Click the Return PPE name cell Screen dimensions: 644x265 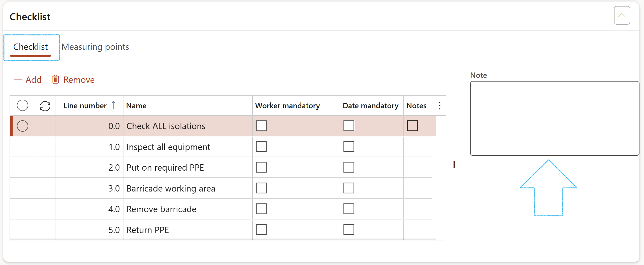tap(188, 230)
